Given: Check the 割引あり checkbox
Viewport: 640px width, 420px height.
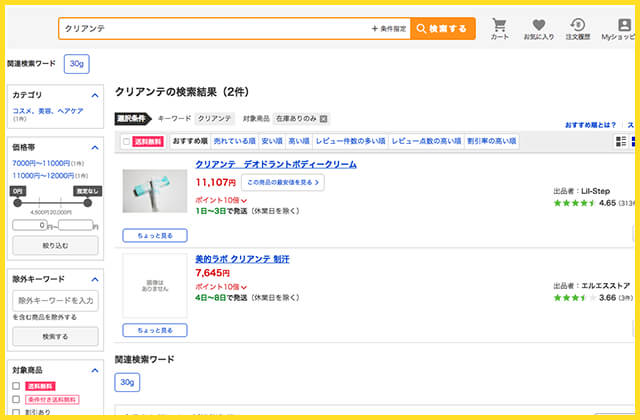Looking at the screenshot, I should (x=16, y=412).
